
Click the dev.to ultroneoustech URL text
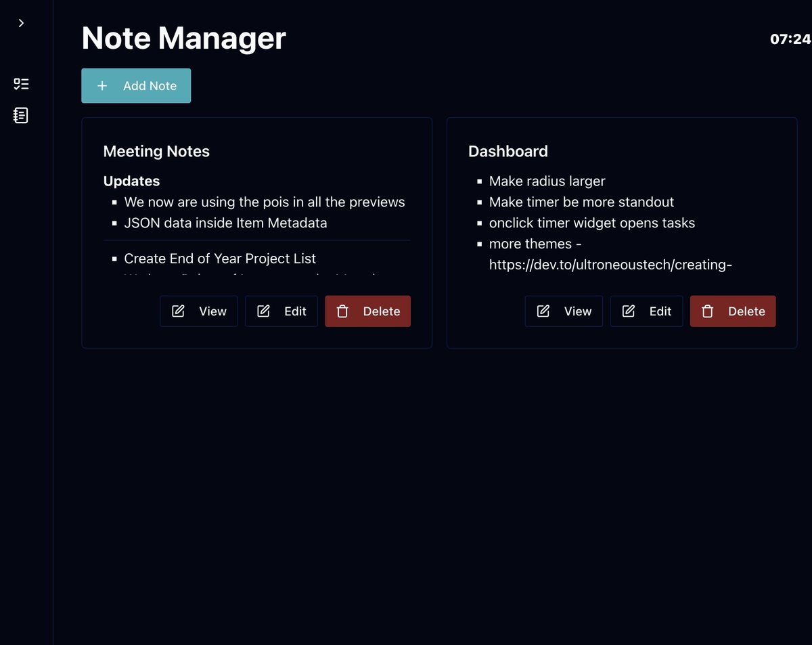[x=610, y=265]
